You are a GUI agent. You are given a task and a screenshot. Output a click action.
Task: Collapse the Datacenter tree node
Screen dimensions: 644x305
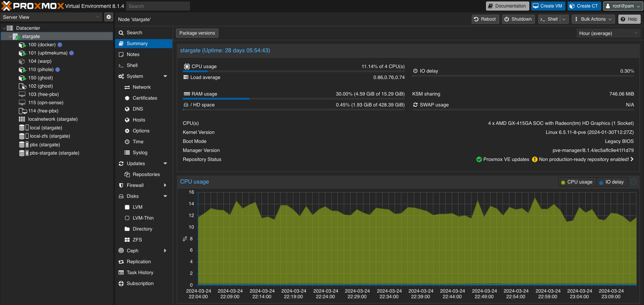click(x=4, y=28)
